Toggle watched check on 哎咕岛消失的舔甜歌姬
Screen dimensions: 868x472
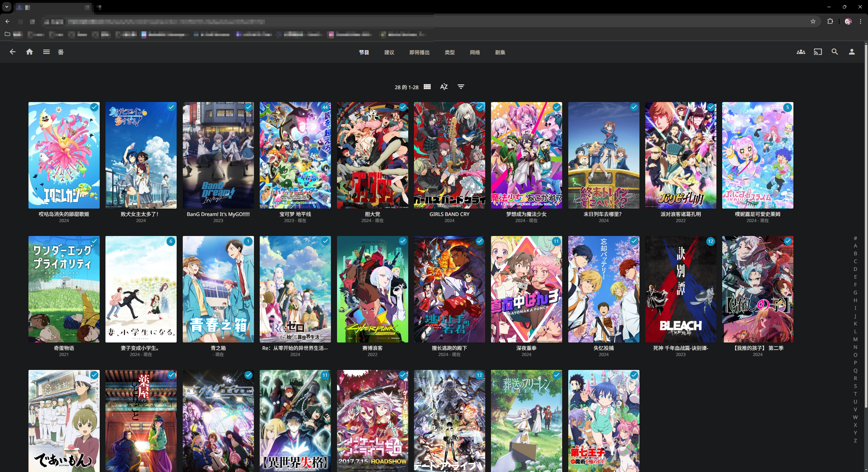[94, 107]
